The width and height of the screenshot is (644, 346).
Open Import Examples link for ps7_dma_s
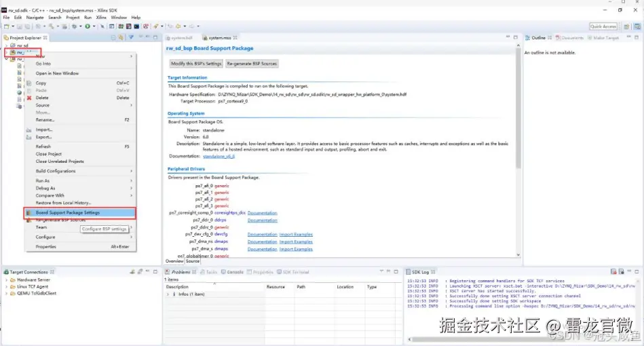pyautogui.click(x=296, y=249)
